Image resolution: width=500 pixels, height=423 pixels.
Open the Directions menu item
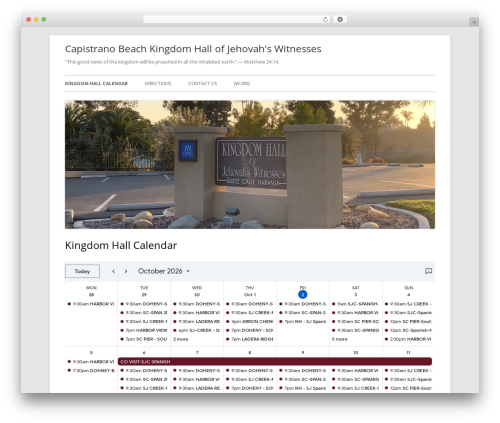(x=158, y=84)
